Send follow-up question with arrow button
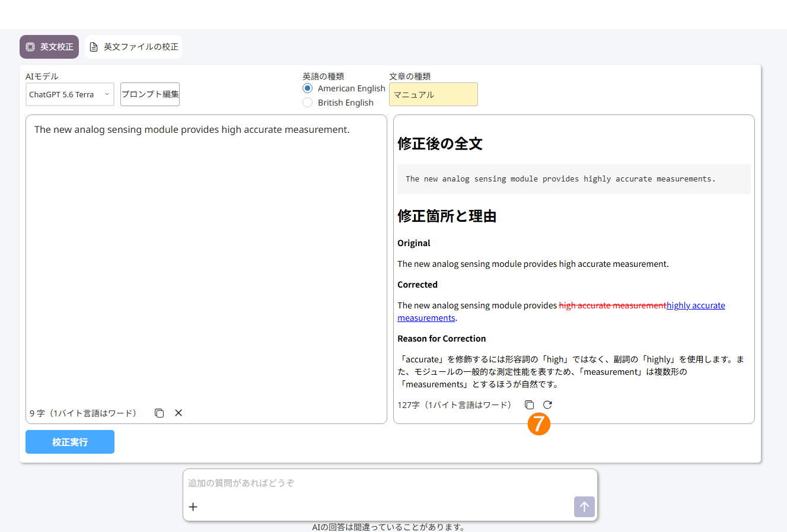The width and height of the screenshot is (787, 532). coord(584,506)
